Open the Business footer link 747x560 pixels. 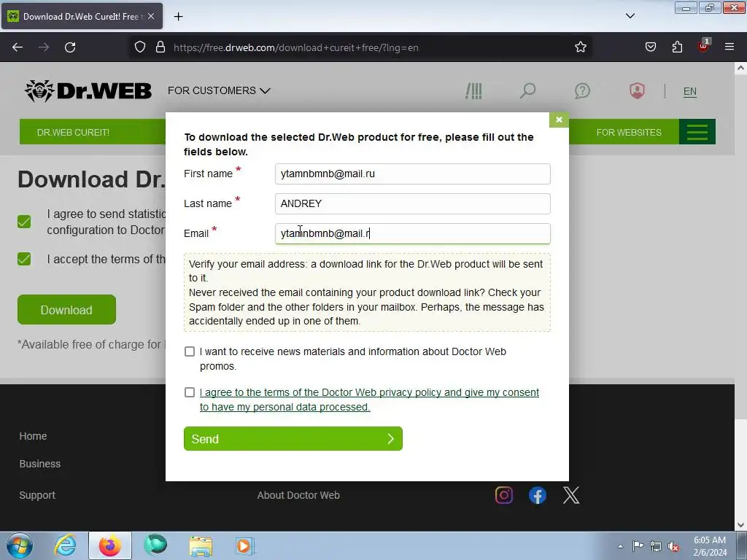coord(40,464)
